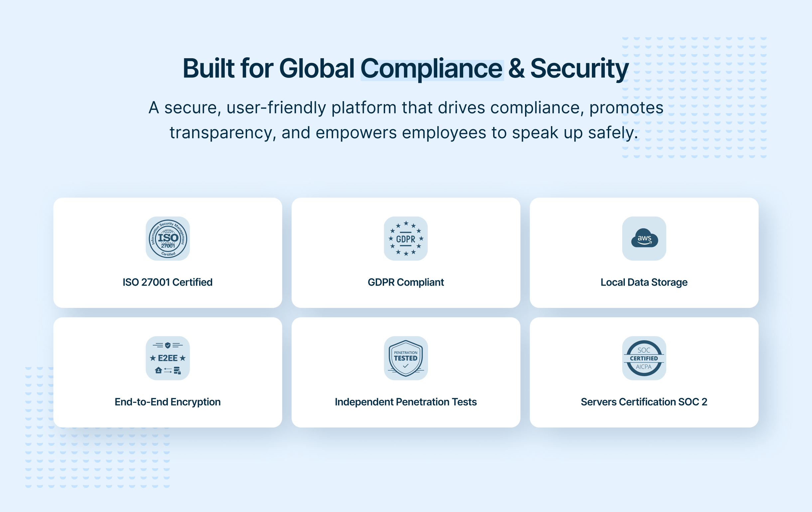Click the ISO 27001 certification badge icon
This screenshot has width=812, height=512.
pos(168,238)
